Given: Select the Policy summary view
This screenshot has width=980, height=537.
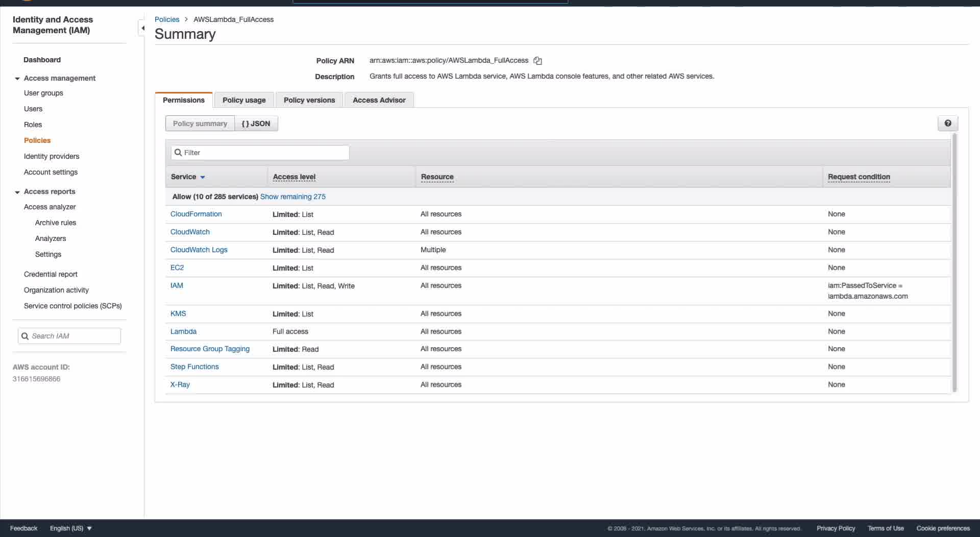Looking at the screenshot, I should pyautogui.click(x=200, y=124).
